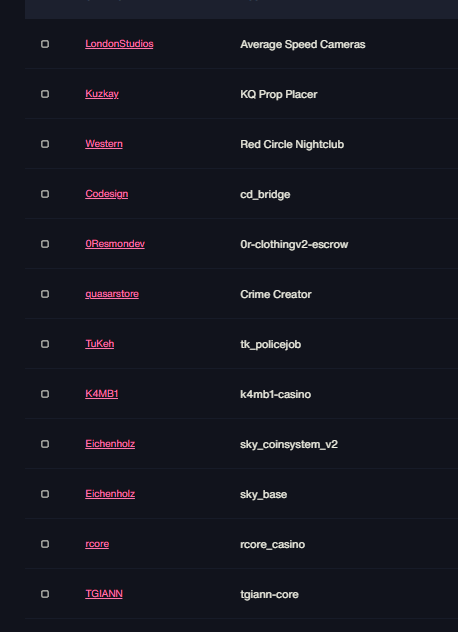Screen dimensions: 458x632
Task: Open the LondonStudios author link
Action: [x=119, y=44]
